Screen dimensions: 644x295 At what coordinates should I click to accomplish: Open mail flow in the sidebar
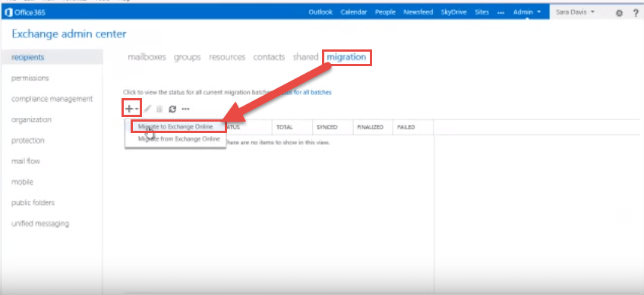click(26, 161)
